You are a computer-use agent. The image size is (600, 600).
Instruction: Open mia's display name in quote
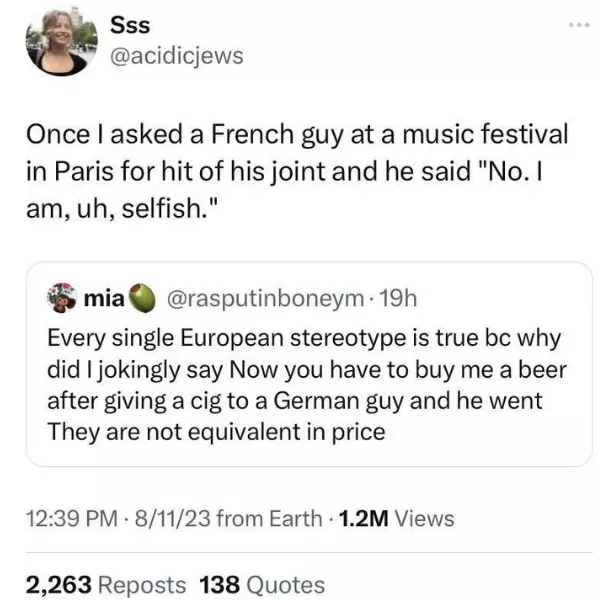(104, 298)
